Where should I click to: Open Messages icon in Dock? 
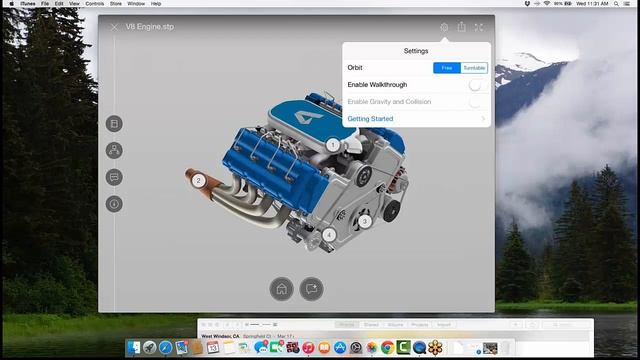[x=260, y=347]
